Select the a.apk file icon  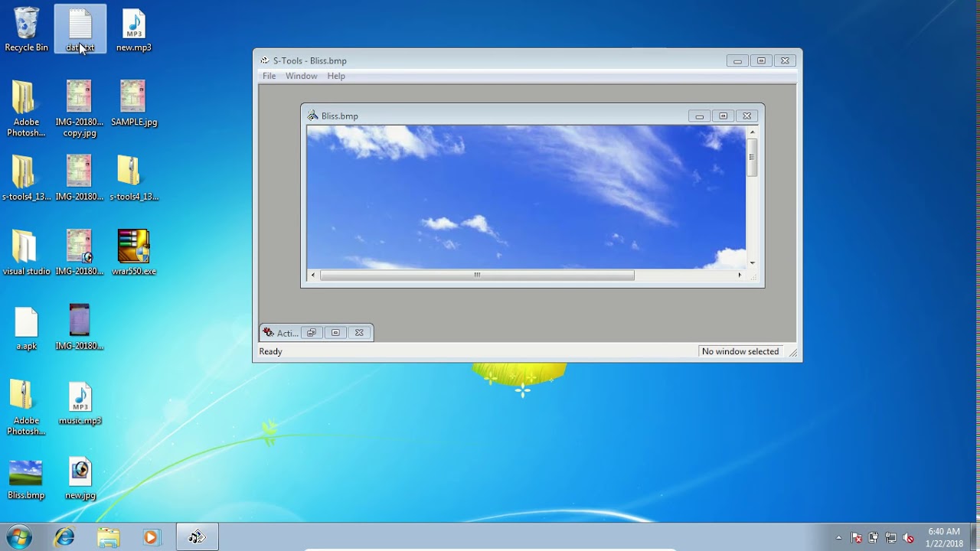(x=26, y=328)
